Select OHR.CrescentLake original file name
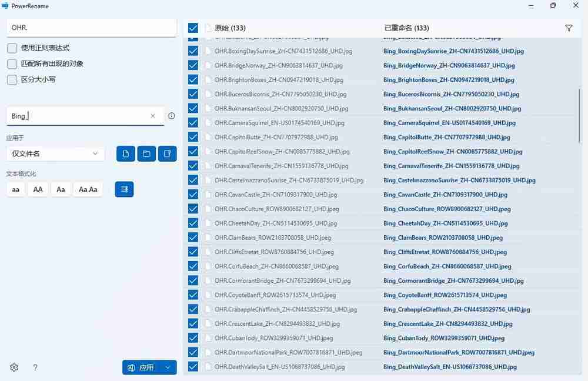Image resolution: width=588 pixels, height=381 pixels. 277,323
